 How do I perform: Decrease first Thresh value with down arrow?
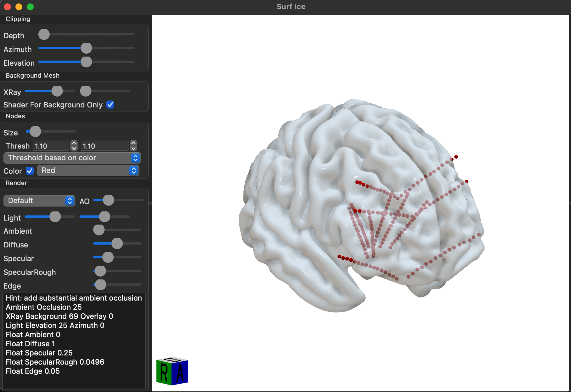pos(74,149)
